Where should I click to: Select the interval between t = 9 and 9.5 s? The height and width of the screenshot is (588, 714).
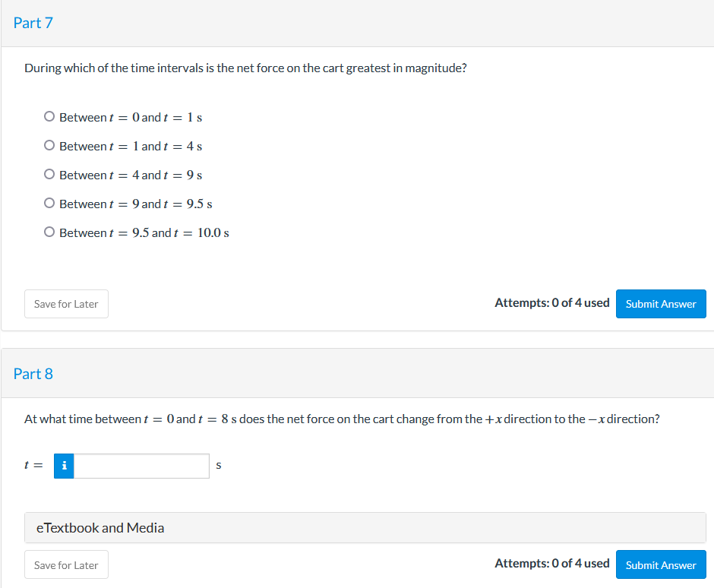click(x=49, y=204)
